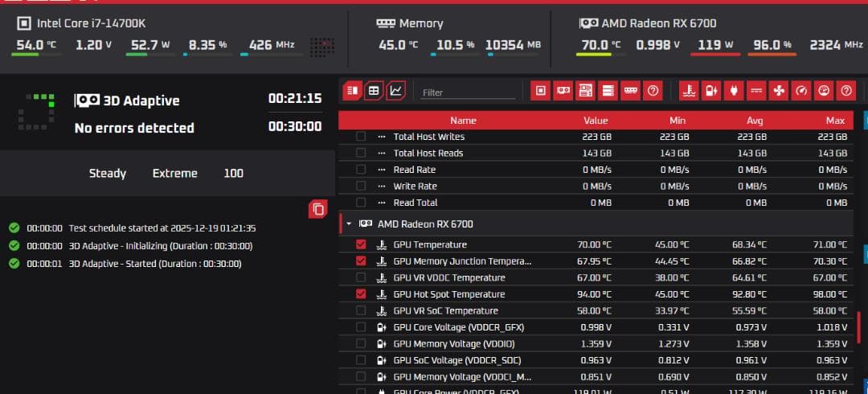This screenshot has width=868, height=394.
Task: Select the 'Test schedule started at 2025-12-19' log entry
Action: click(x=162, y=228)
